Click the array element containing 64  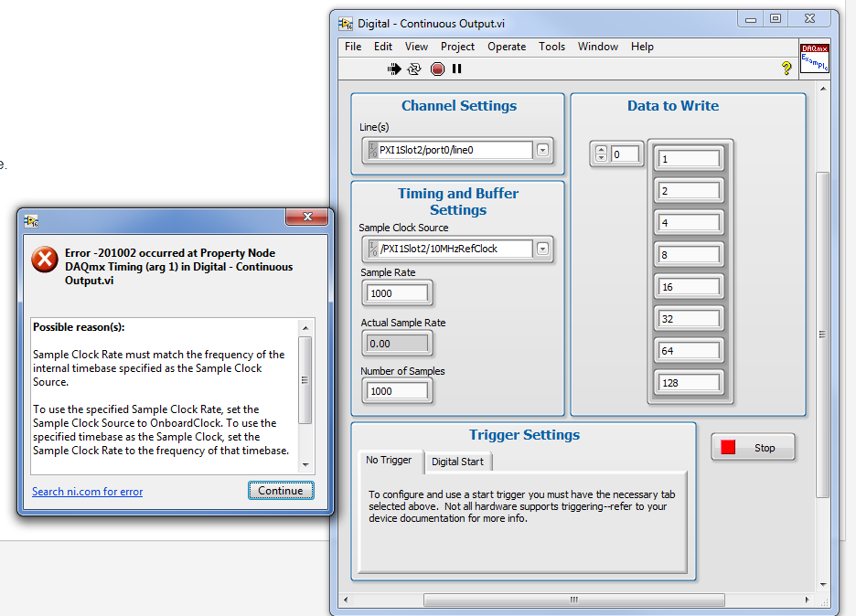(689, 351)
